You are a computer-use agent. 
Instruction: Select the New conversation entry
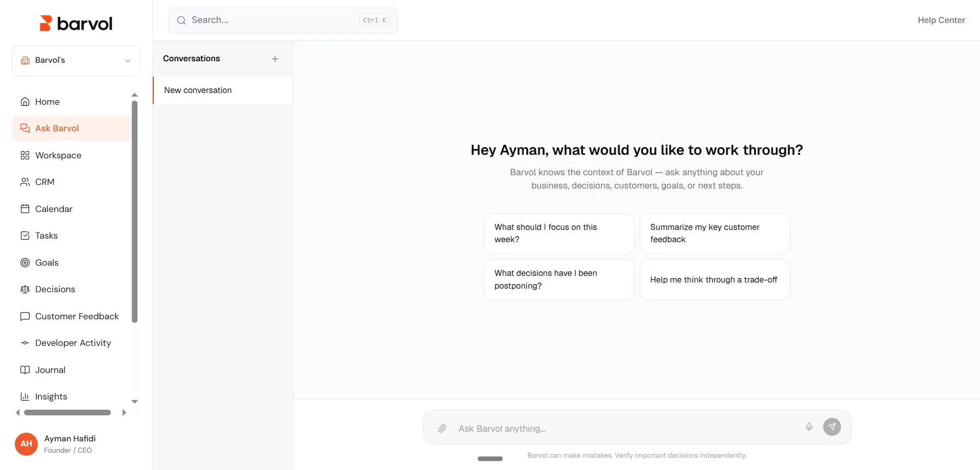point(223,90)
